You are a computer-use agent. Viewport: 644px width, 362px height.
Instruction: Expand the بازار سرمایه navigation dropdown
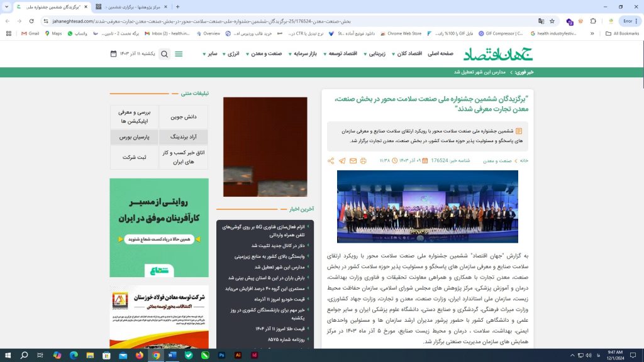pos(308,54)
